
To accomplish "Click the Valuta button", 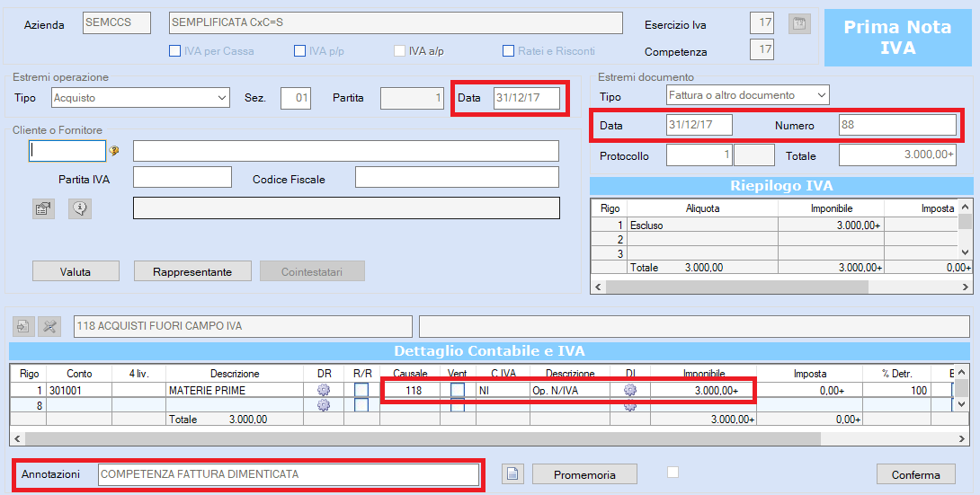I will point(76,271).
